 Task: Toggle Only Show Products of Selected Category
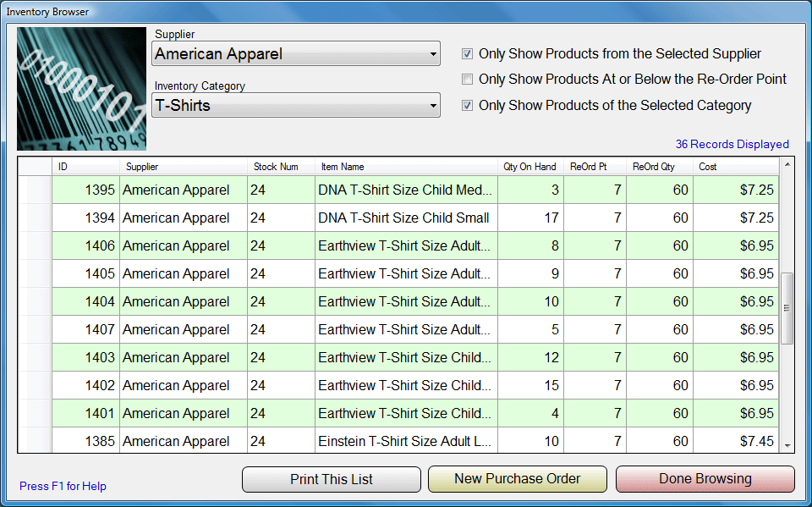coord(467,106)
